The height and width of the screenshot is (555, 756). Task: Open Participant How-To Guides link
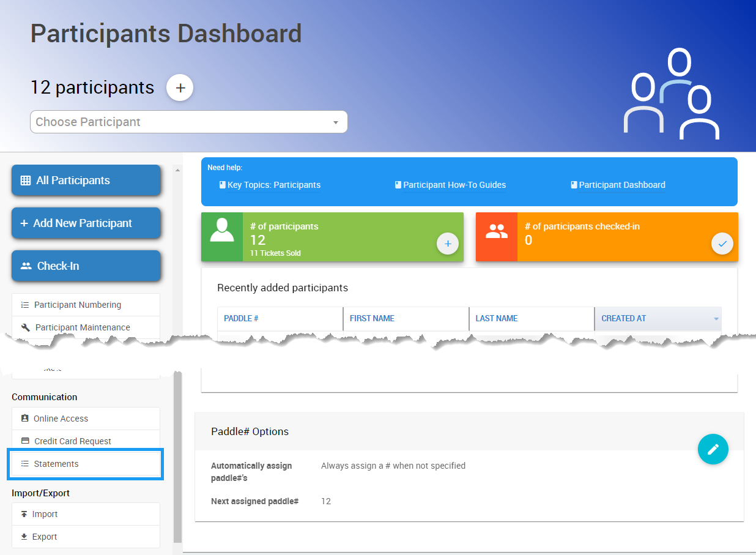click(454, 185)
